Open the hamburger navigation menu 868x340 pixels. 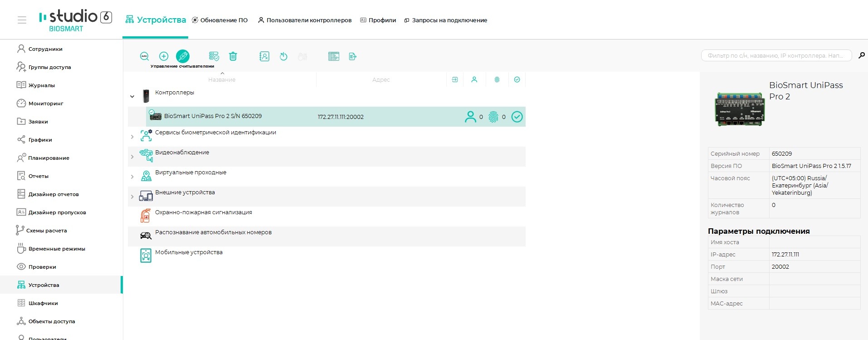[22, 20]
